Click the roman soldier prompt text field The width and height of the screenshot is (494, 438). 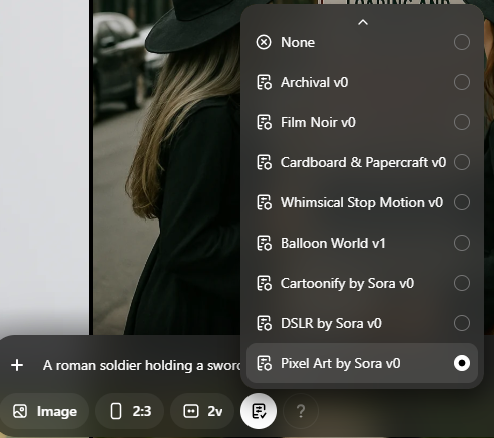(x=141, y=365)
